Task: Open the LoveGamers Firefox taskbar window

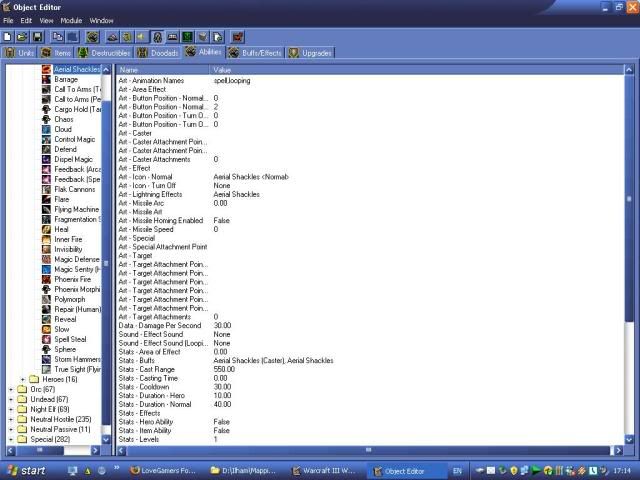Action: pos(163,471)
